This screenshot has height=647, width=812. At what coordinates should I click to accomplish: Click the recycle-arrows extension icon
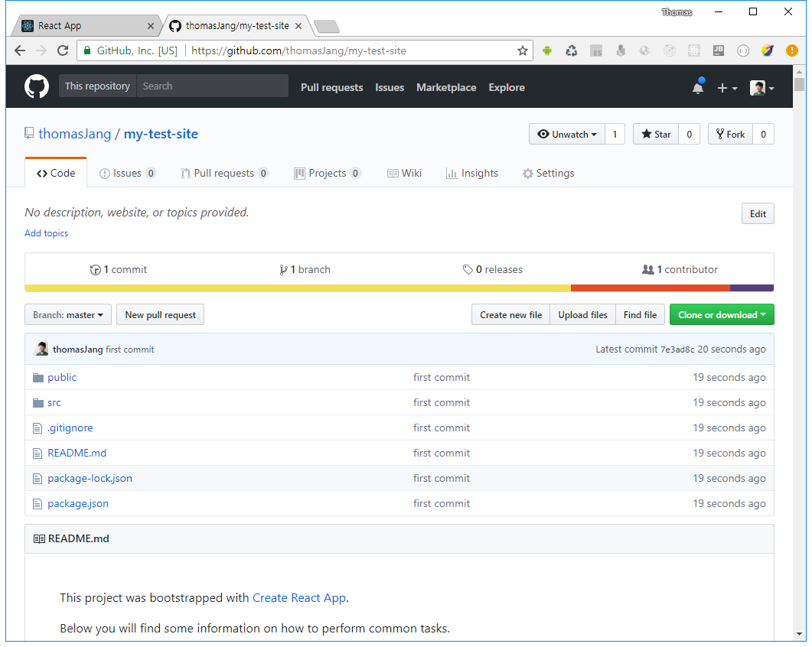tap(571, 50)
